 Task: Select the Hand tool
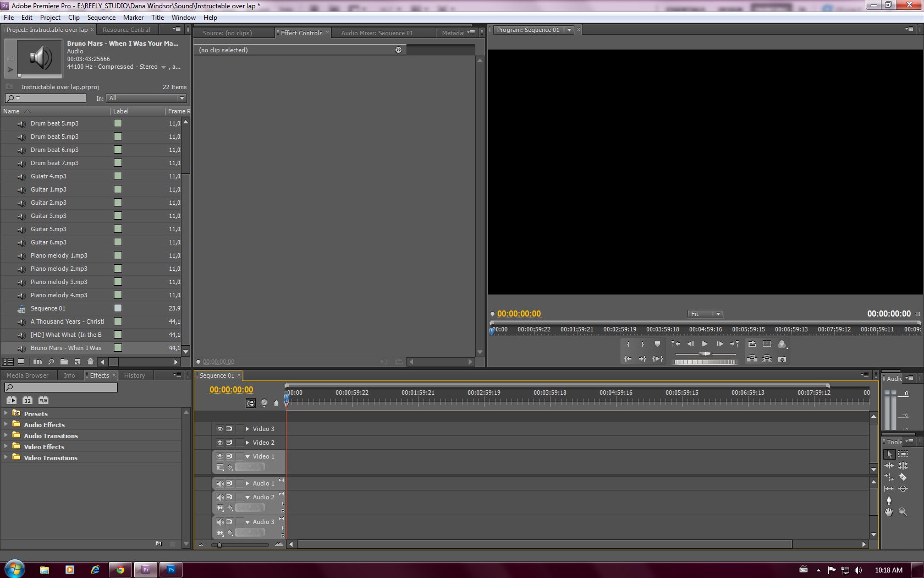click(889, 512)
